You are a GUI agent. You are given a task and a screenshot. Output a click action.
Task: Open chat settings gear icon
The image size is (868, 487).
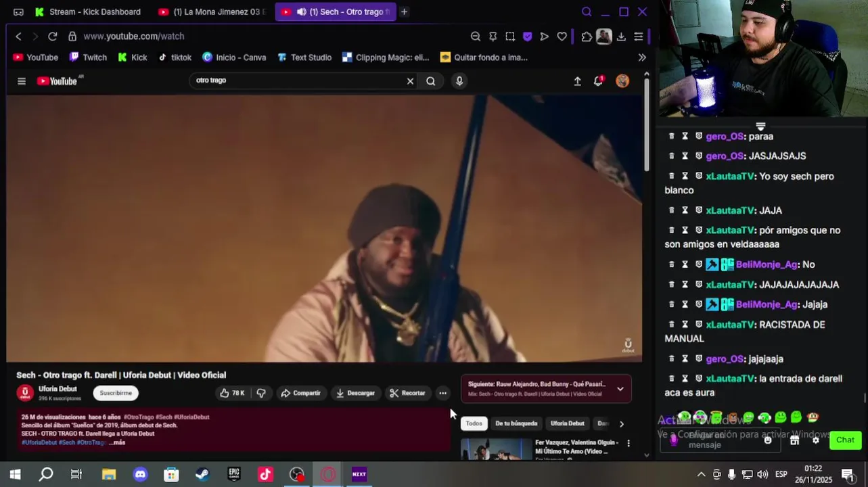tap(816, 440)
